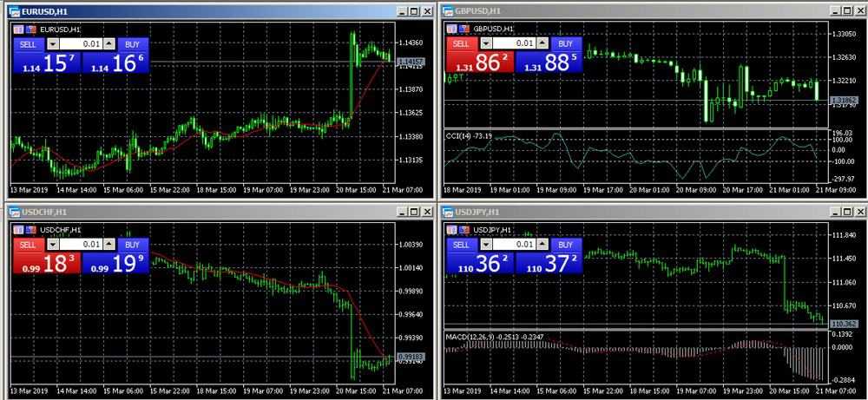Click the BUY button on the USDCHF chart
The image size is (868, 400).
pyautogui.click(x=132, y=245)
